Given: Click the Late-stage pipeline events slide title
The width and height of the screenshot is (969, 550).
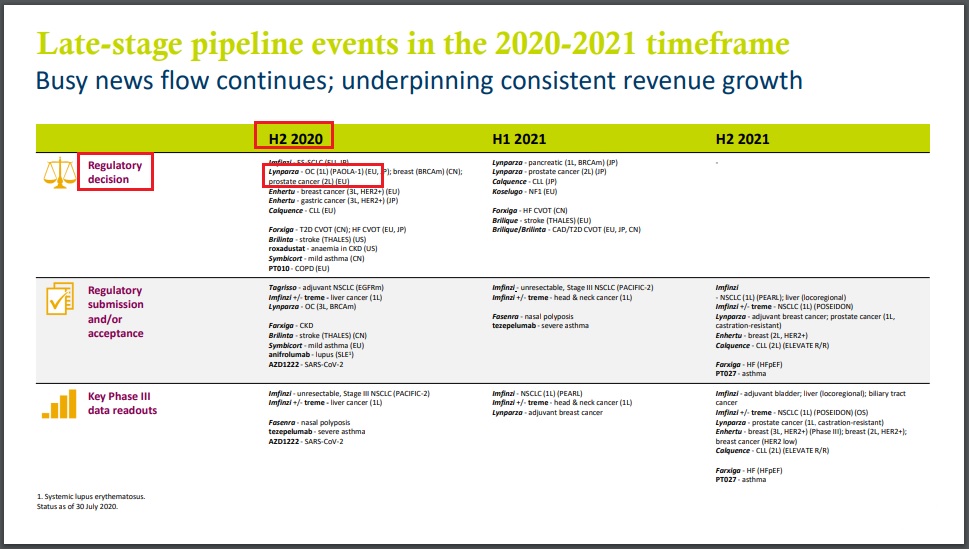Looking at the screenshot, I should [x=412, y=43].
